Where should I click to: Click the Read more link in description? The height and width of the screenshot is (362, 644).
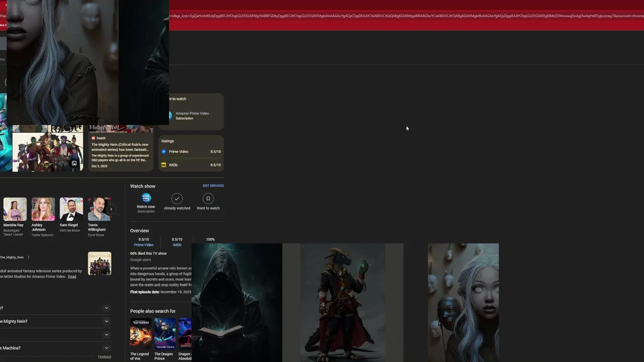72,277
